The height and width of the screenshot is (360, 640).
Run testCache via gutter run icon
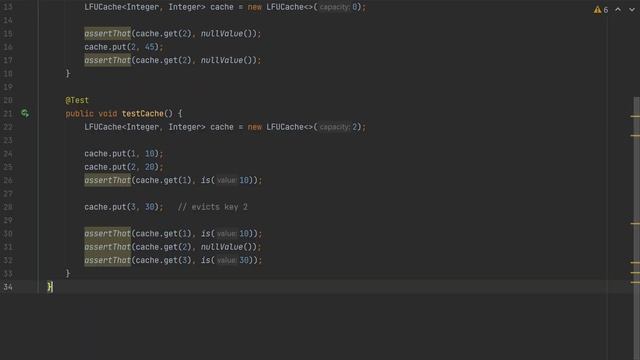tap(25, 113)
